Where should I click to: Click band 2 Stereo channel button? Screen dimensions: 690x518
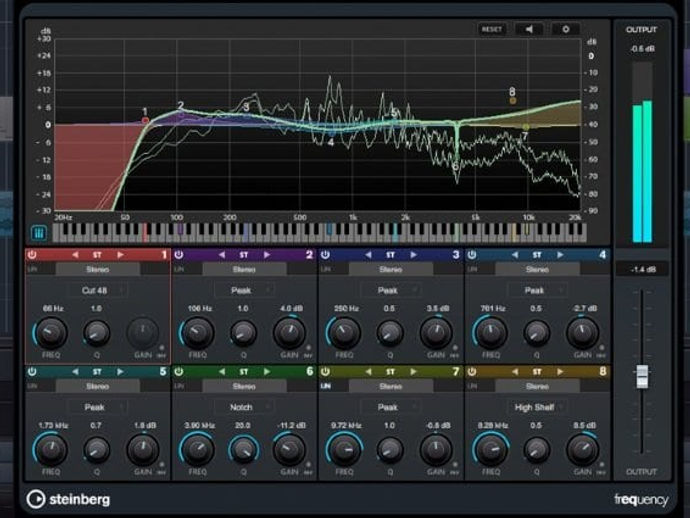(244, 269)
